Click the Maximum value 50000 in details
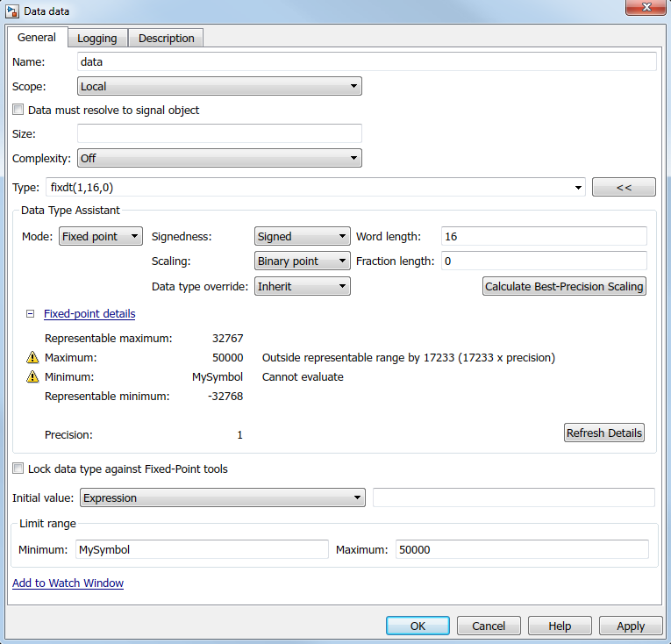671x644 pixels. pos(228,358)
